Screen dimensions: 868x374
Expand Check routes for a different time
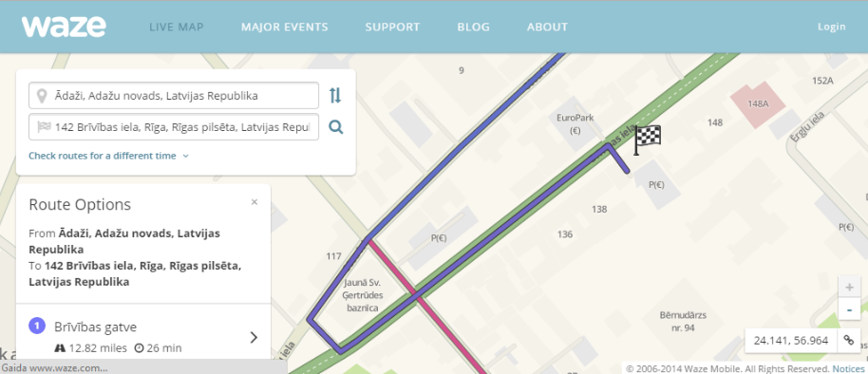[x=108, y=156]
